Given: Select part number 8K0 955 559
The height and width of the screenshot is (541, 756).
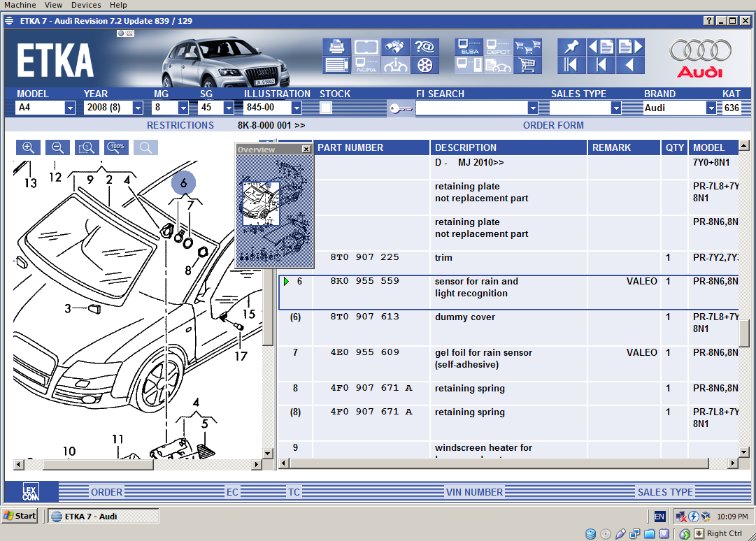Looking at the screenshot, I should click(x=364, y=281).
